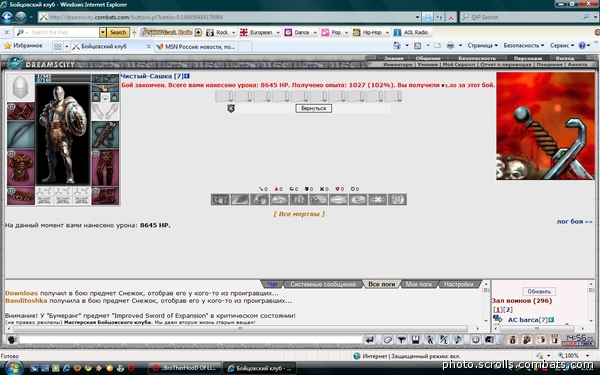
Task: Select the bow weapon slot
Action: 21,135
